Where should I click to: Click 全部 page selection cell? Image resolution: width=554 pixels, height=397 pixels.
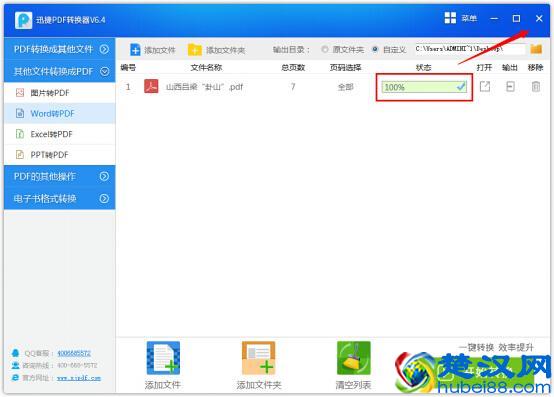pos(345,87)
